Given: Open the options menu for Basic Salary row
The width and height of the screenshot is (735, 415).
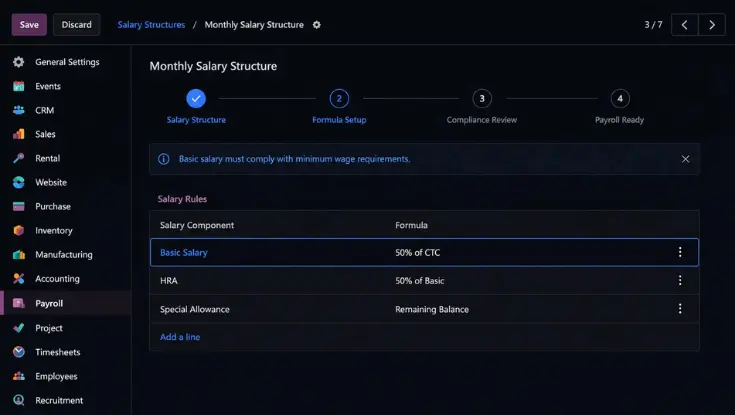Looking at the screenshot, I should click(680, 252).
